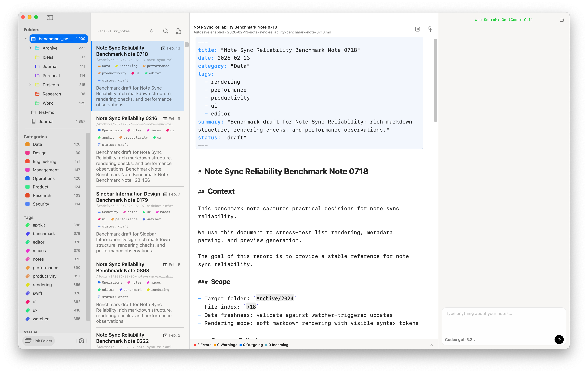588x373 pixels.
Task: Turn off Web Search in the chat panel
Action: (504, 20)
